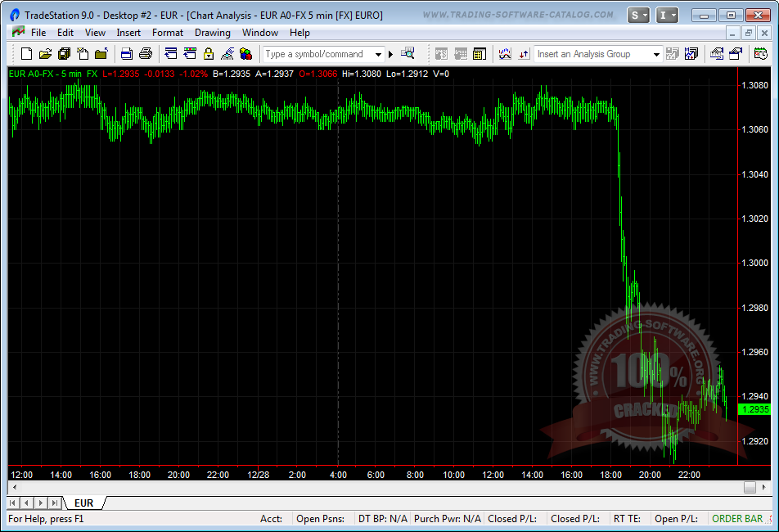Click the colored cubes icon in toolbar
779x532 pixels.
point(245,54)
